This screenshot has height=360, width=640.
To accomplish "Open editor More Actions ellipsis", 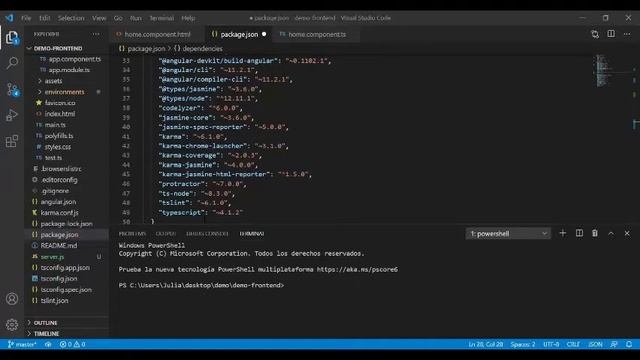I will point(627,34).
